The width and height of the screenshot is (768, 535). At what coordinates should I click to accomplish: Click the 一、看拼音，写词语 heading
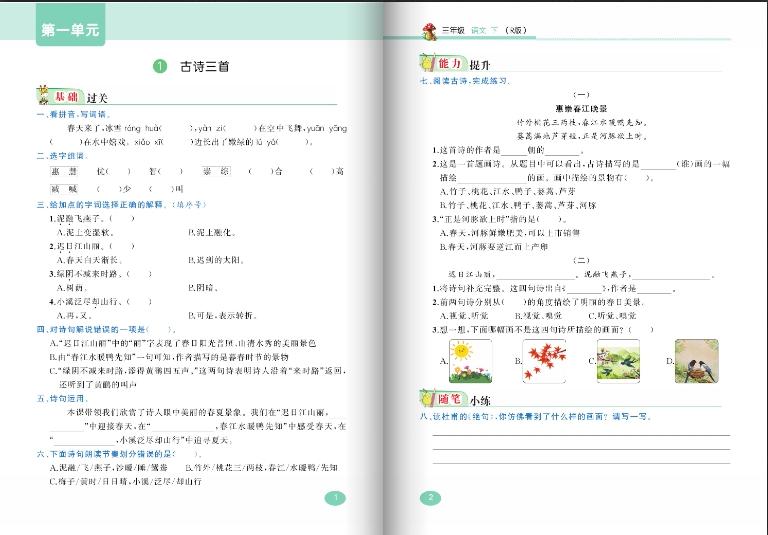click(x=73, y=115)
